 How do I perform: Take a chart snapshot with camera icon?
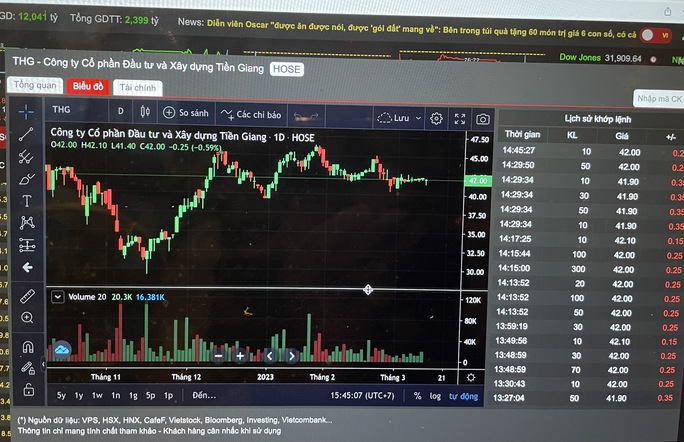pos(483,118)
